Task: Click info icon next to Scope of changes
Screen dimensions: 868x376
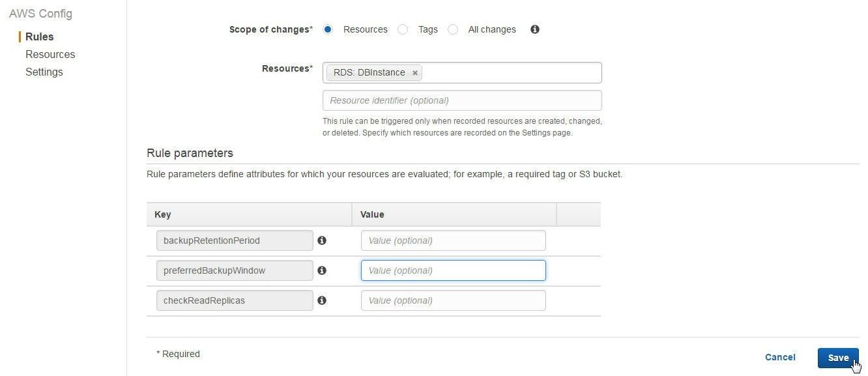Action: pyautogui.click(x=534, y=29)
